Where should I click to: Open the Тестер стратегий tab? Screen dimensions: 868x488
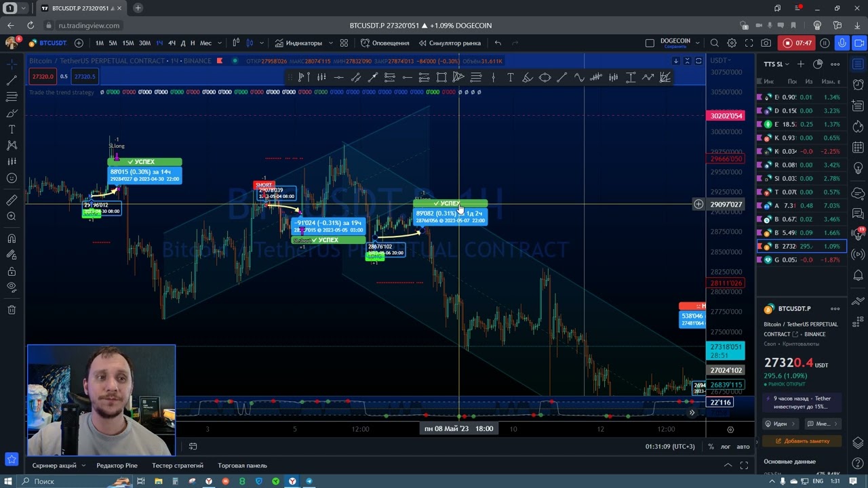[x=178, y=466]
